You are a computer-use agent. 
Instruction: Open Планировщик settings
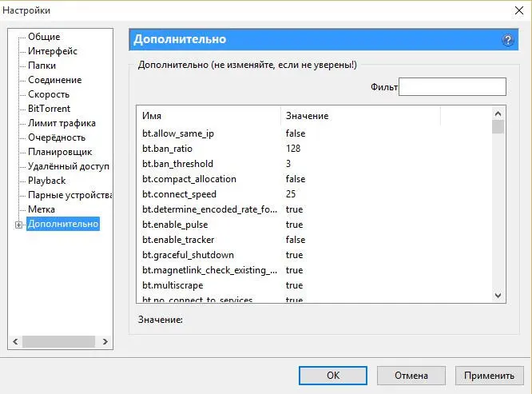tap(60, 152)
